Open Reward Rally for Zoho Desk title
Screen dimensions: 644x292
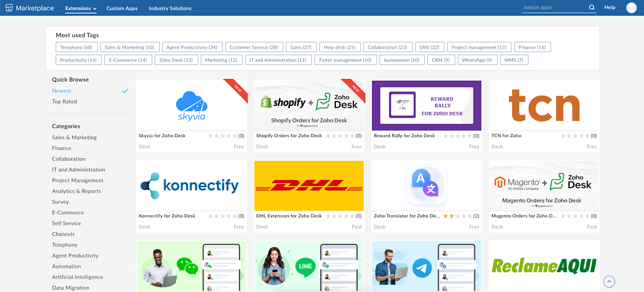tap(404, 136)
